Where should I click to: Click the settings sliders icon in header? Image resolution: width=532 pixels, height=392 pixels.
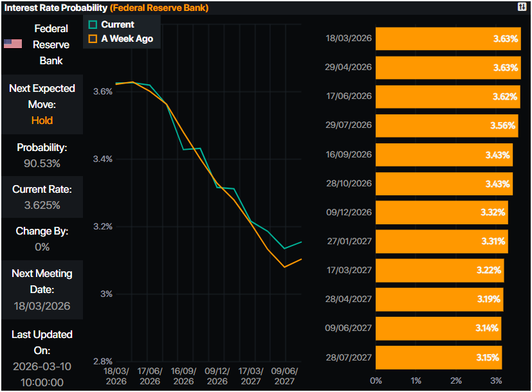click(521, 7)
